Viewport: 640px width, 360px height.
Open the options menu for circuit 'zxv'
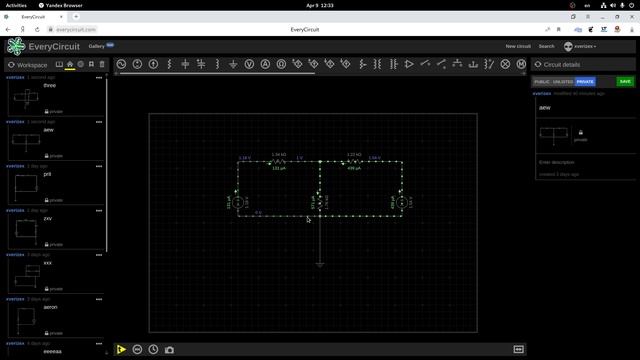tap(99, 211)
